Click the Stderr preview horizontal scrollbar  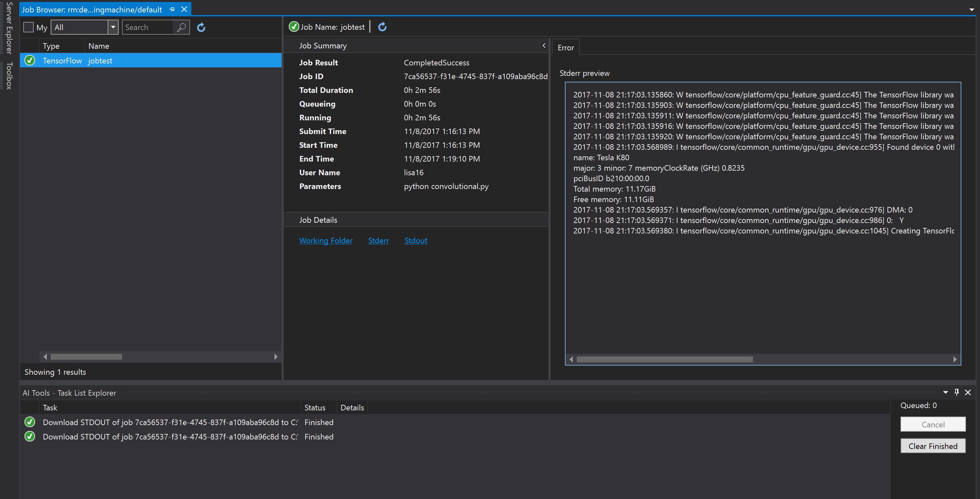click(x=664, y=359)
